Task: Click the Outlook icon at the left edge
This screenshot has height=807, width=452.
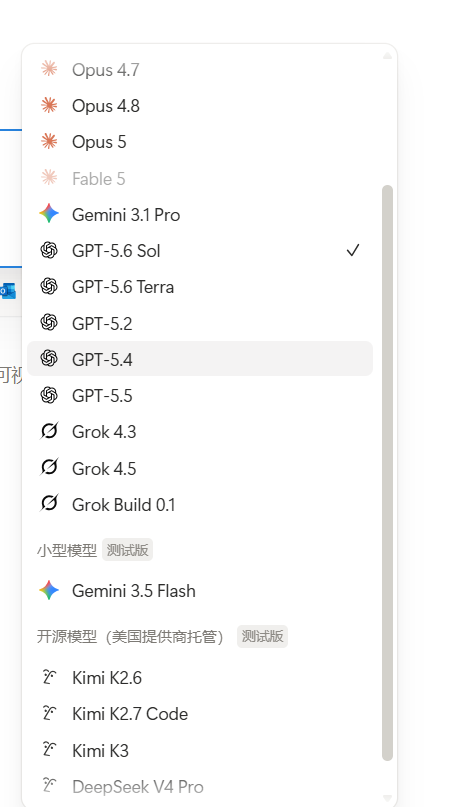Action: pyautogui.click(x=8, y=291)
